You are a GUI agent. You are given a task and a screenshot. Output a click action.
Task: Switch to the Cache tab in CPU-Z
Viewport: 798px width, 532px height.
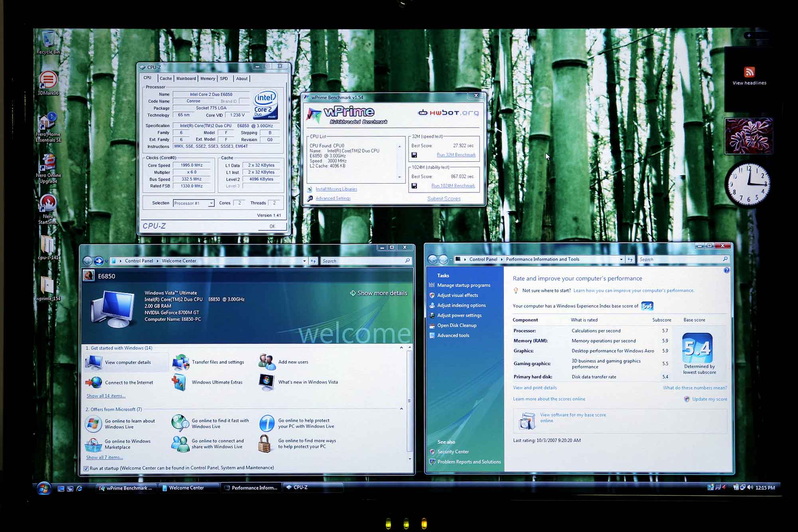[166, 79]
